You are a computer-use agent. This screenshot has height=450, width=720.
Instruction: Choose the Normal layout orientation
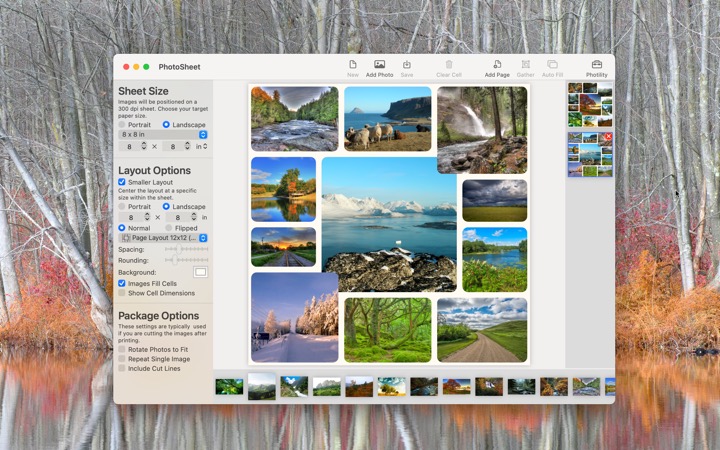[x=122, y=228]
